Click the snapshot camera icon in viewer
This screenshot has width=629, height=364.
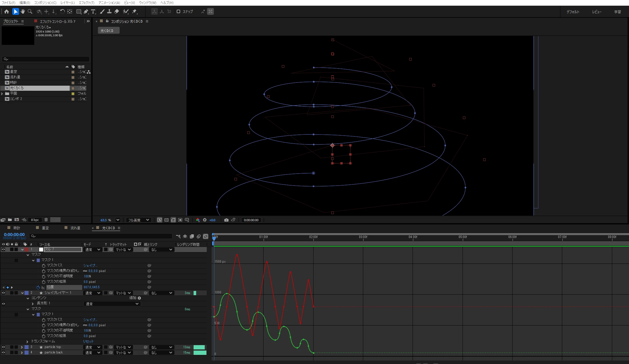pos(226,220)
